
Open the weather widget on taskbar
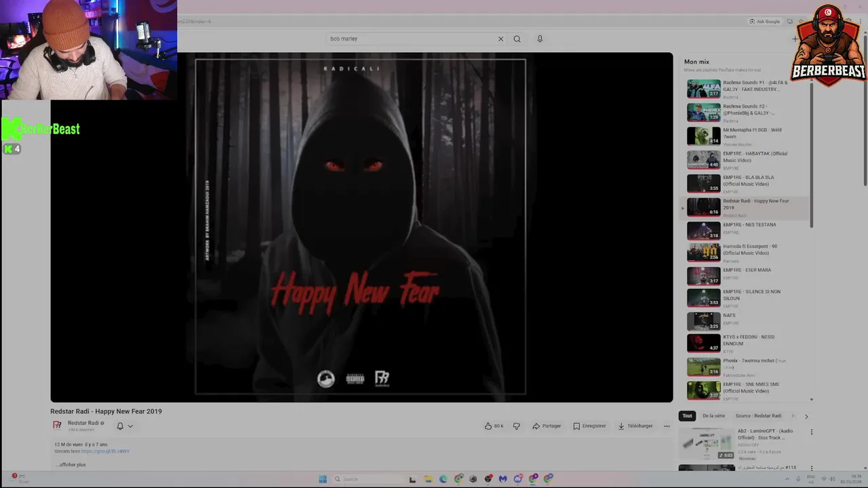pos(20,479)
